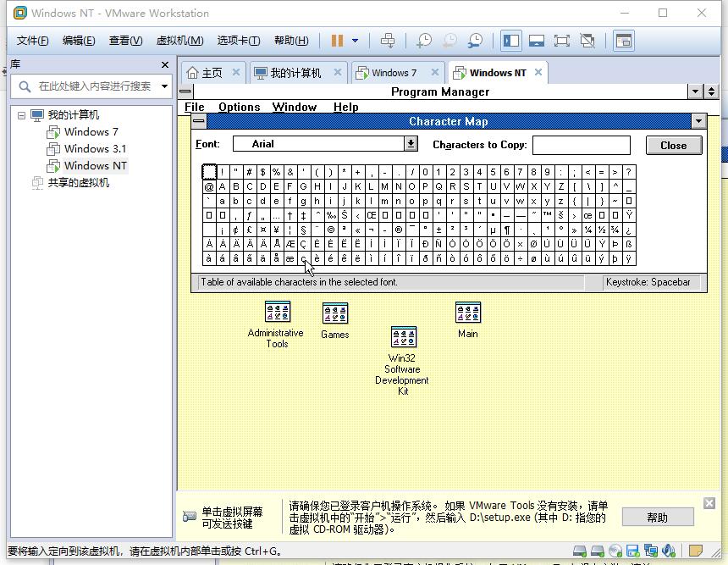The image size is (728, 565).
Task: Send Ctrl+Alt+Del to the virtual machine
Action: tap(388, 41)
